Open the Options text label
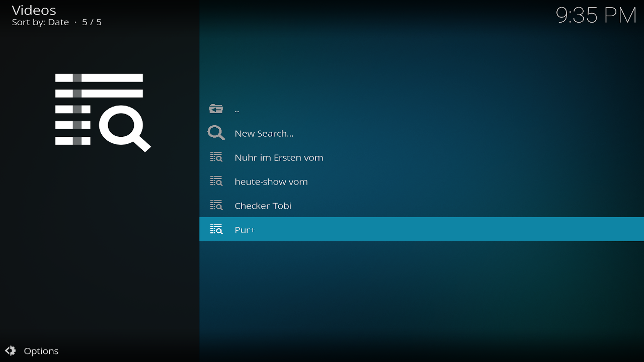Screen dimensions: 644x362 click(x=41, y=351)
